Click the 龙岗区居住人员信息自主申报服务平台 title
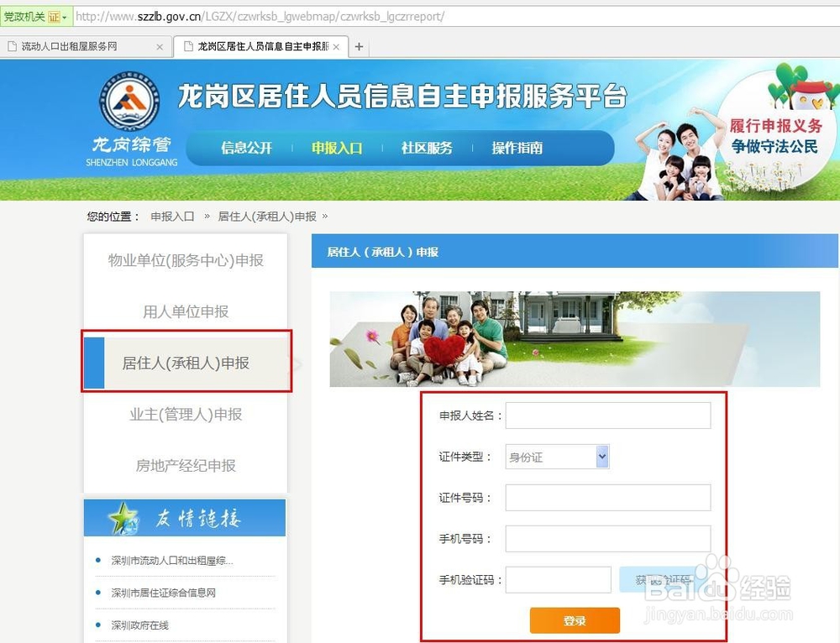Viewport: 840px width, 643px height. [402, 97]
